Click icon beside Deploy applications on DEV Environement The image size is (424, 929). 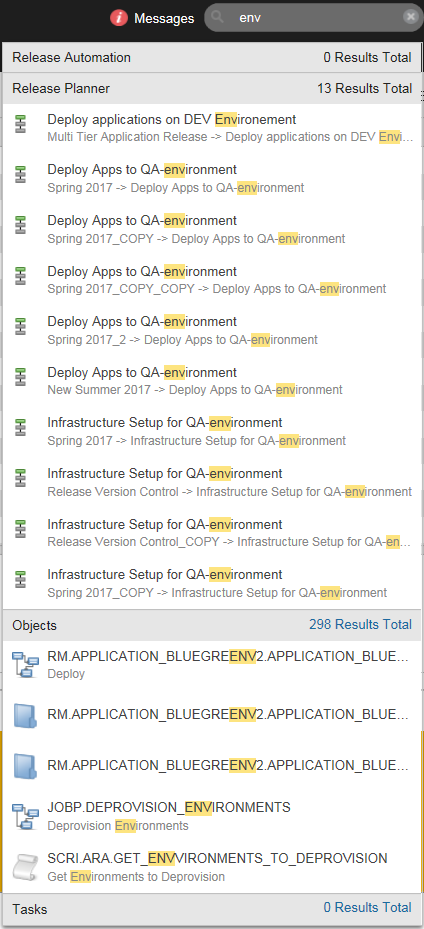click(x=21, y=124)
